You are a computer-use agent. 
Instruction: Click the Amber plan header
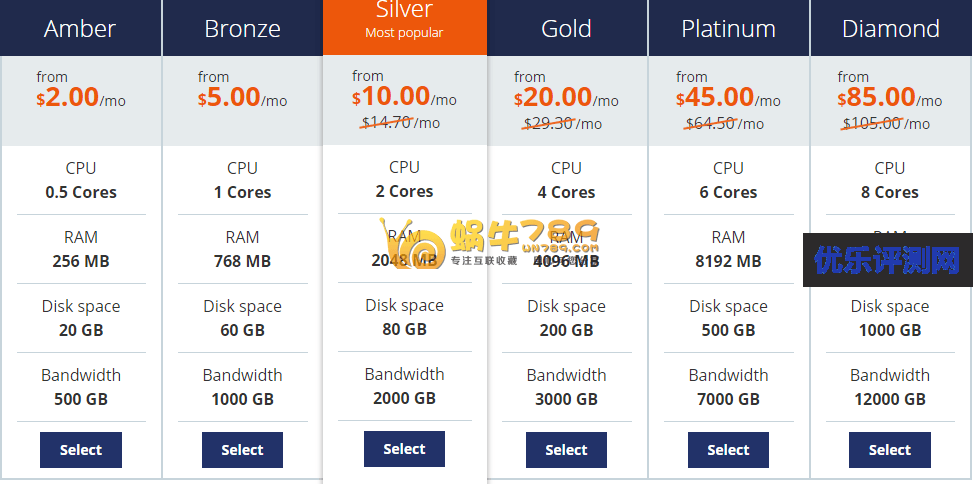point(81,28)
